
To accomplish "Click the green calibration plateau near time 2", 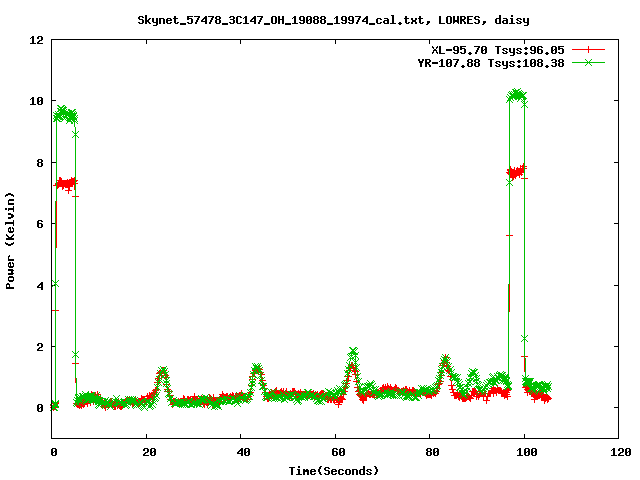I will [x=65, y=115].
